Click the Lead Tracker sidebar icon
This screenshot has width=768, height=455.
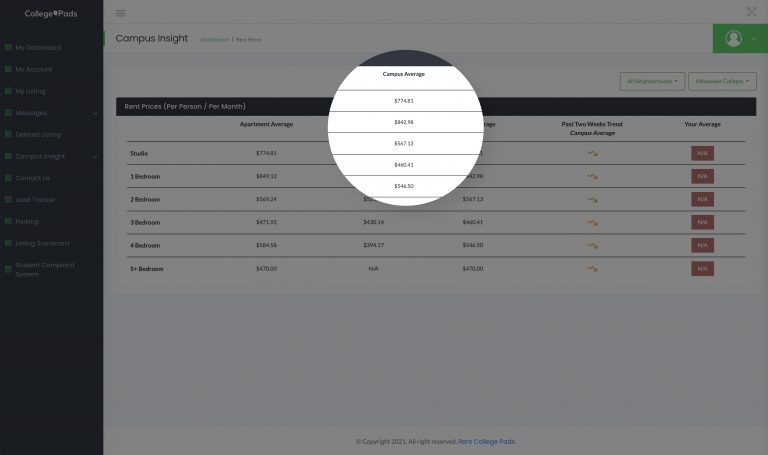(8, 200)
